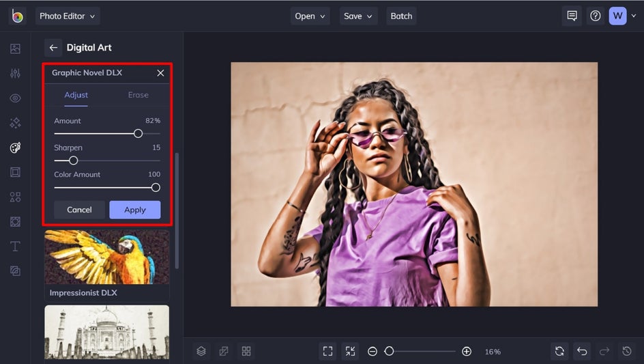Switch to the Erase tab
This screenshot has height=364, width=644.
coord(138,95)
